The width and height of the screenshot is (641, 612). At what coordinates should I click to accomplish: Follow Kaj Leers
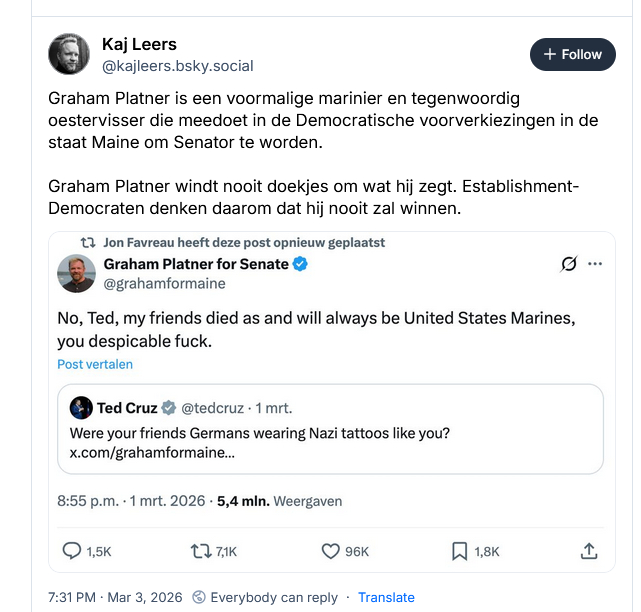pos(572,54)
